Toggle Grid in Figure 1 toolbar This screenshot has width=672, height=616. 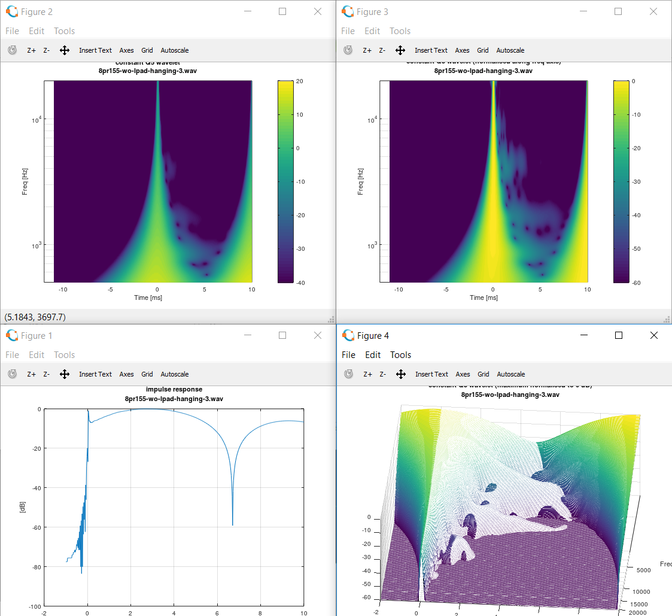[x=147, y=374]
